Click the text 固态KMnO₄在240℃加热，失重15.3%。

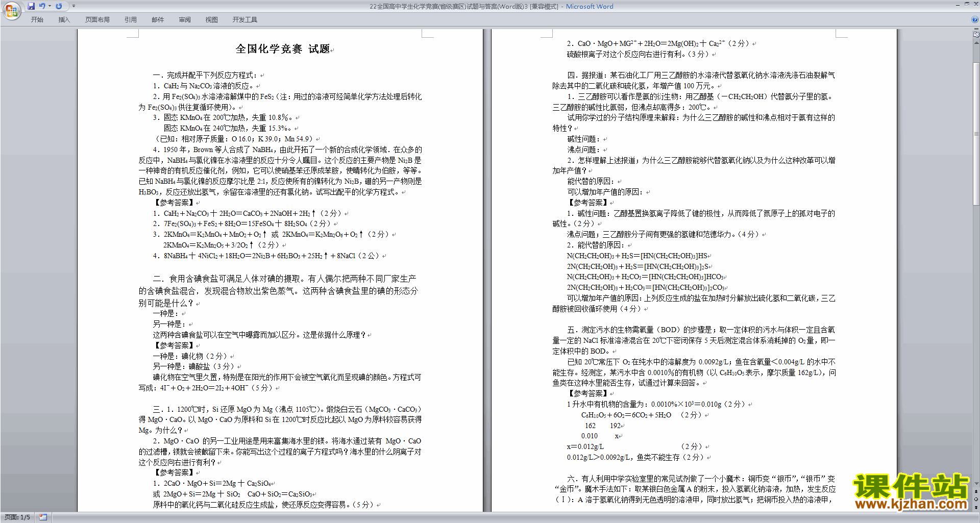tap(228, 128)
